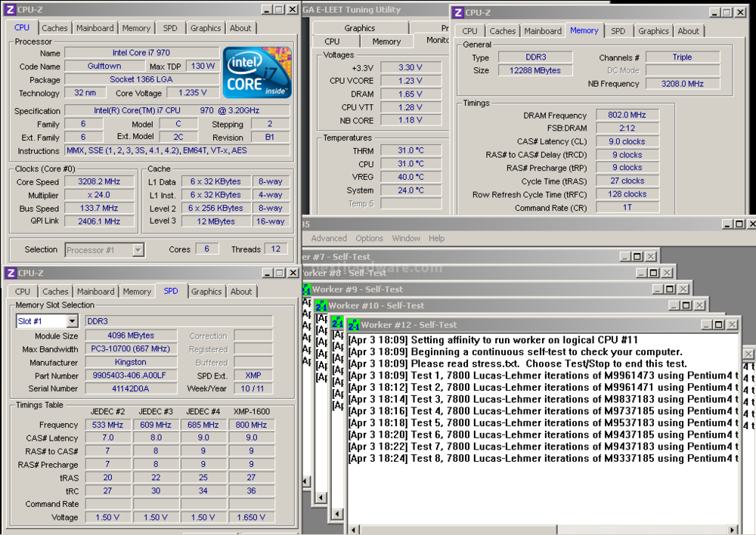Click the Worker #12 window icon
This screenshot has height=535, width=756.
pyautogui.click(x=354, y=325)
